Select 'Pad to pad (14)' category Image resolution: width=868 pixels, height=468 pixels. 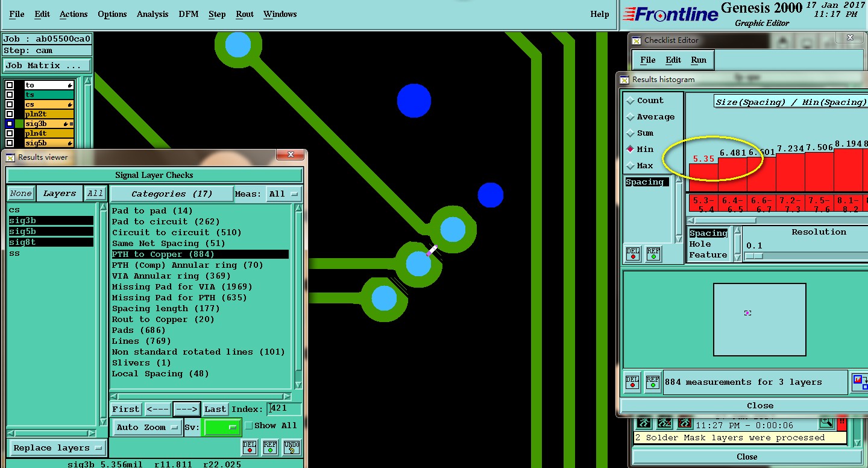point(152,210)
